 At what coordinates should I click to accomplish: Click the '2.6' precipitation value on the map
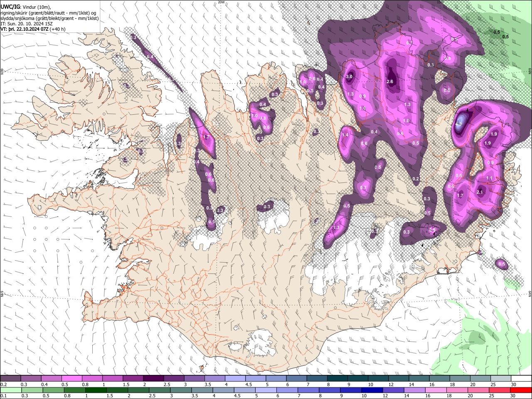(390, 81)
